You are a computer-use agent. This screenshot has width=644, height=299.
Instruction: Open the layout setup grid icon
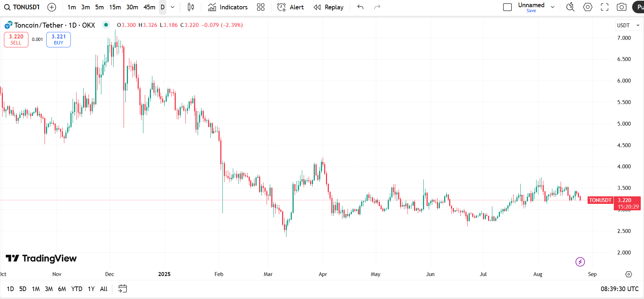pyautogui.click(x=261, y=7)
